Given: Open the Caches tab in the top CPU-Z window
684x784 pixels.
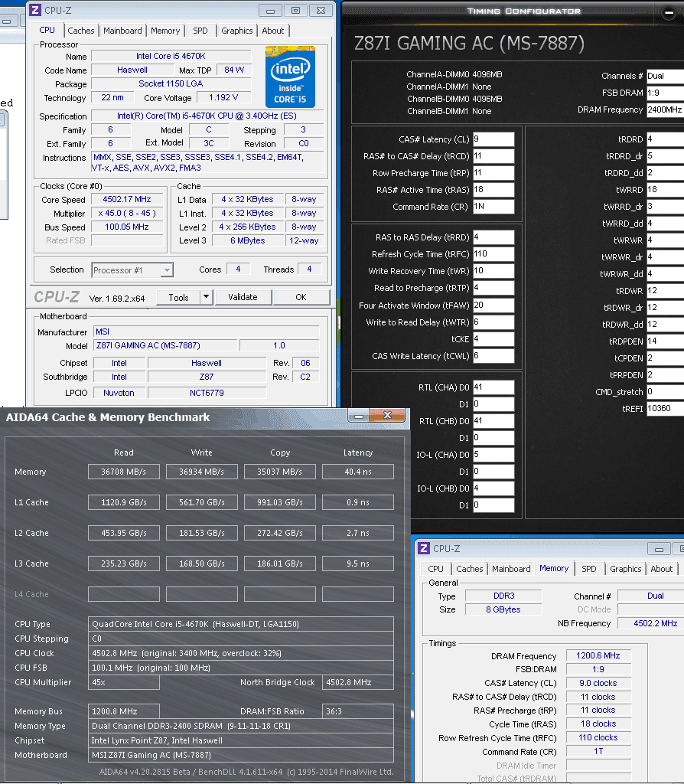Looking at the screenshot, I should (x=80, y=31).
